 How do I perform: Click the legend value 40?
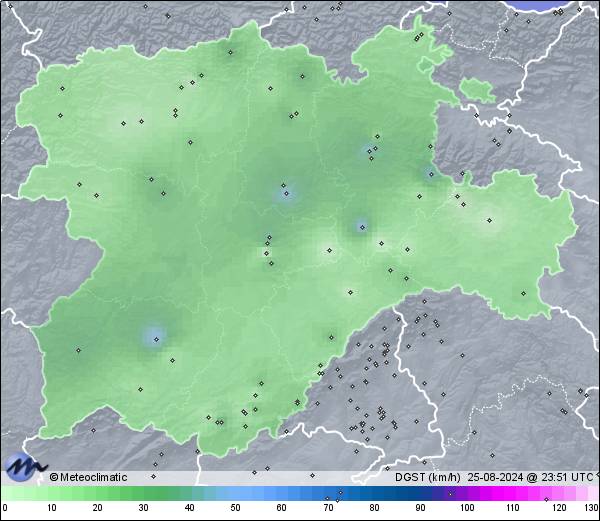tap(190, 508)
